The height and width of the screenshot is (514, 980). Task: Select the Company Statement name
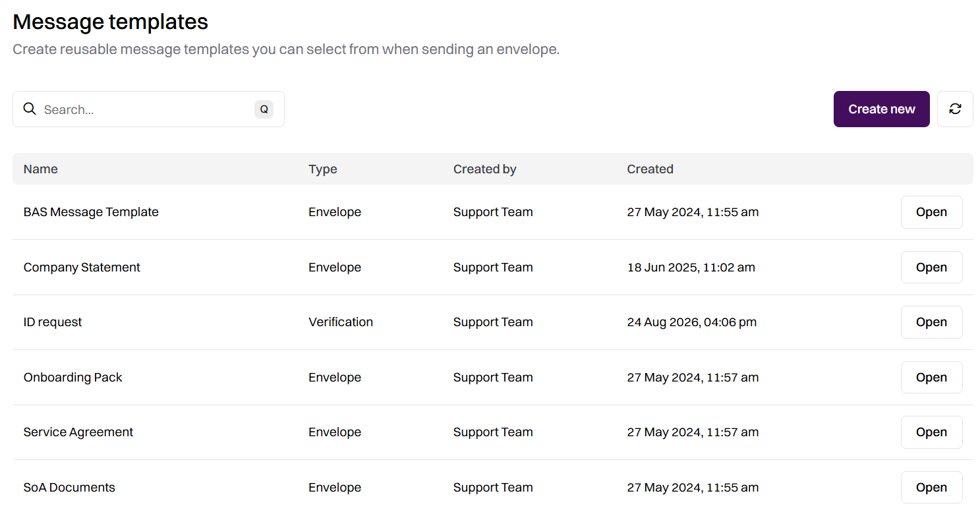(82, 268)
